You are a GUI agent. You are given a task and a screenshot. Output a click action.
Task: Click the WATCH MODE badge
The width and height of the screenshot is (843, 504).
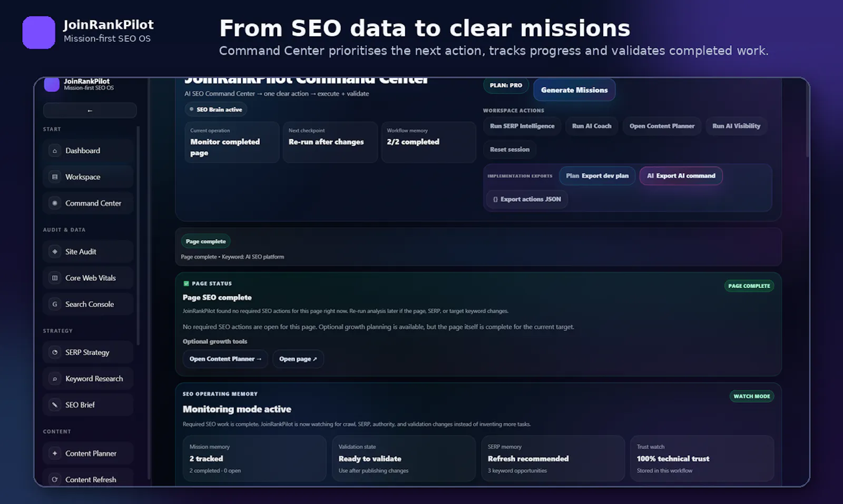tap(751, 396)
